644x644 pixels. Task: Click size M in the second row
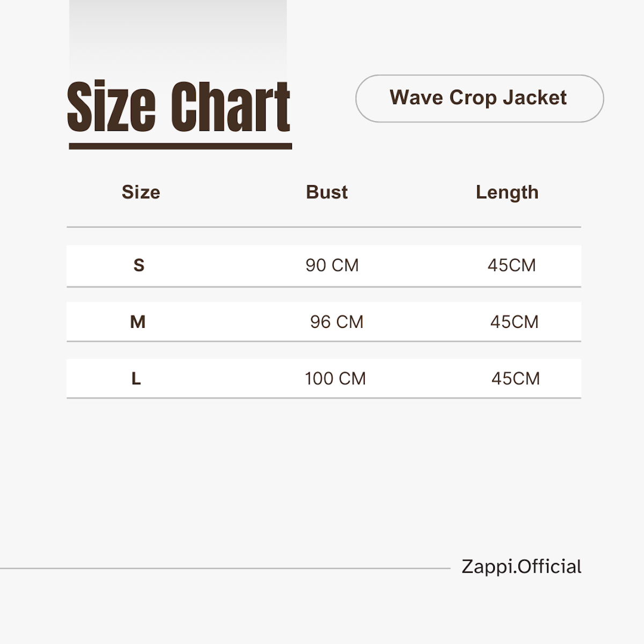pos(138,322)
